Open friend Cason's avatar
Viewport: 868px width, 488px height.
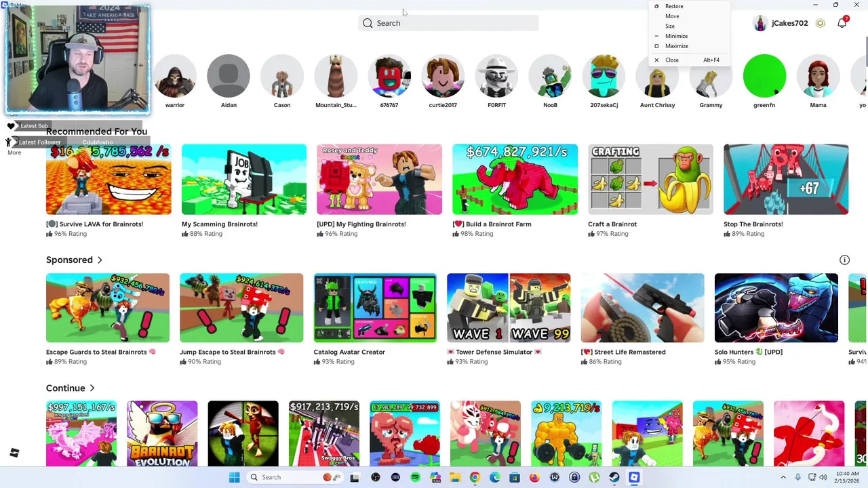tap(282, 76)
